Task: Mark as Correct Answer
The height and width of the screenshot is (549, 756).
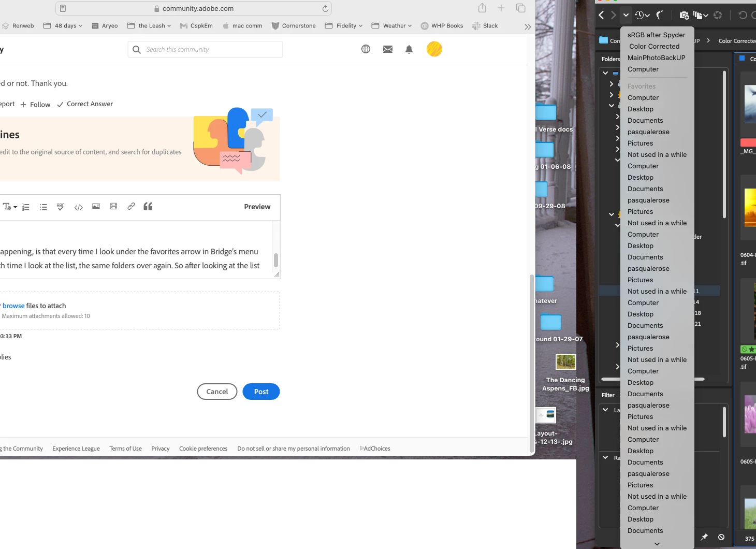Action: point(85,104)
